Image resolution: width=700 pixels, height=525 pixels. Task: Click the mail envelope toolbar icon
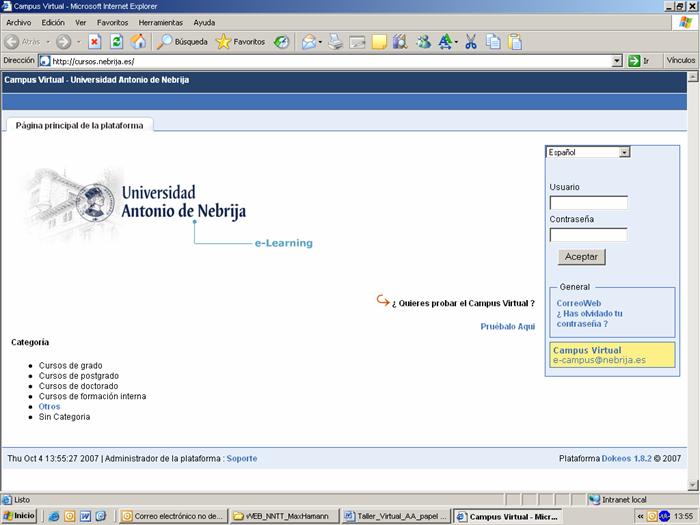point(308,42)
